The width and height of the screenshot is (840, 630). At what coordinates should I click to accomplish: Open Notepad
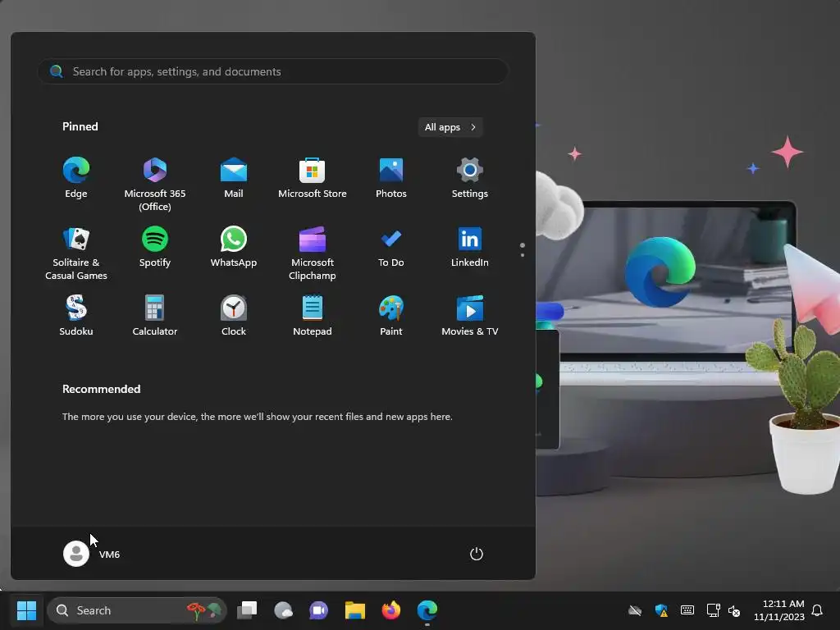click(x=313, y=316)
